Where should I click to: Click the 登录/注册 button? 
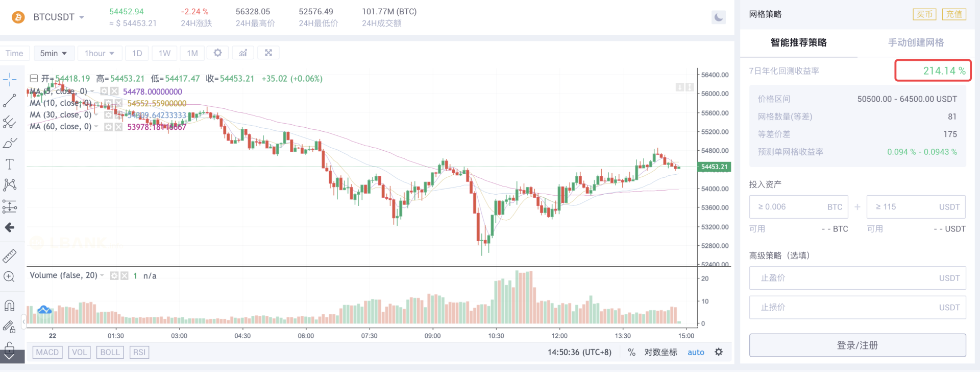(x=856, y=345)
